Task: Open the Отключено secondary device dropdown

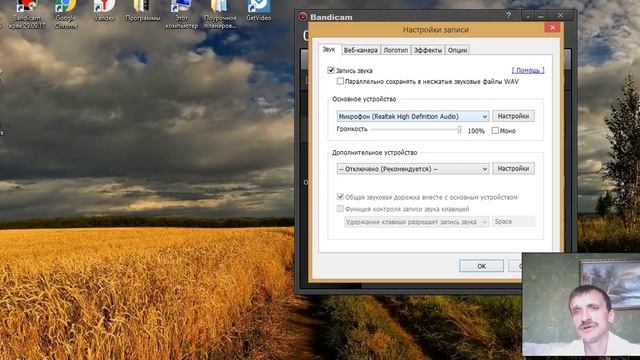Action: click(413, 169)
